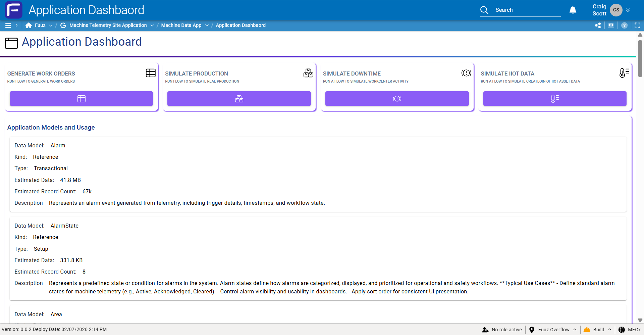Click the GENERATE WORK ORDERS card title
Viewport: 644px width, 335px height.
tap(41, 74)
